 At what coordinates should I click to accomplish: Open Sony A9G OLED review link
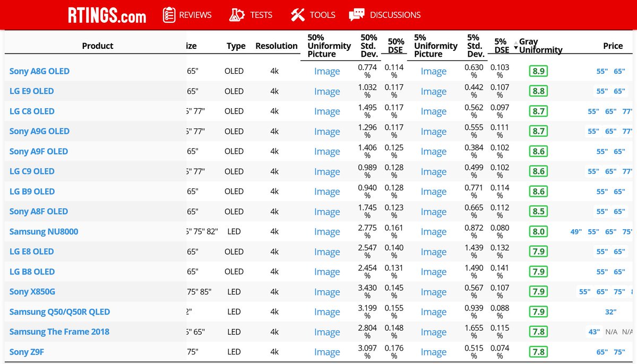tap(39, 131)
